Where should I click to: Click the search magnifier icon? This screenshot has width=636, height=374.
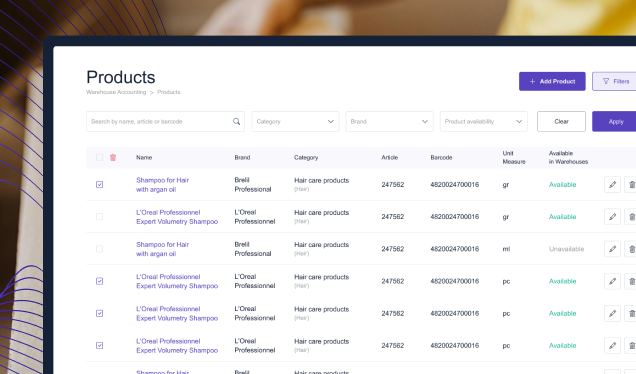(x=236, y=121)
